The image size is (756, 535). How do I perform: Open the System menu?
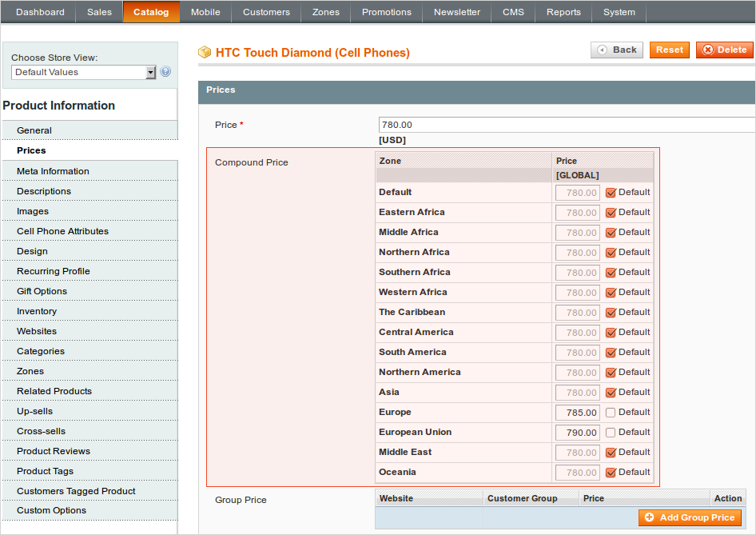(x=619, y=12)
